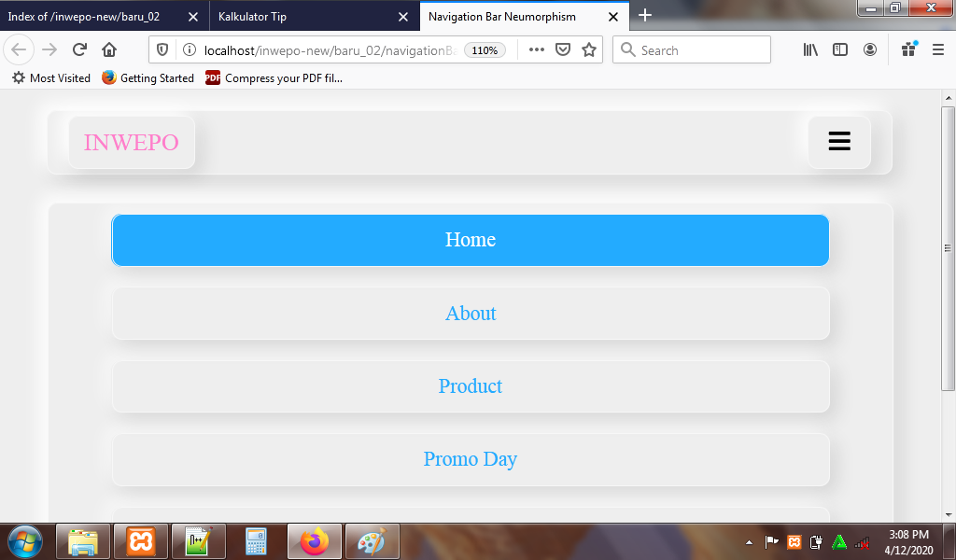Open What's New gift icon
The width and height of the screenshot is (956, 560).
(x=909, y=49)
